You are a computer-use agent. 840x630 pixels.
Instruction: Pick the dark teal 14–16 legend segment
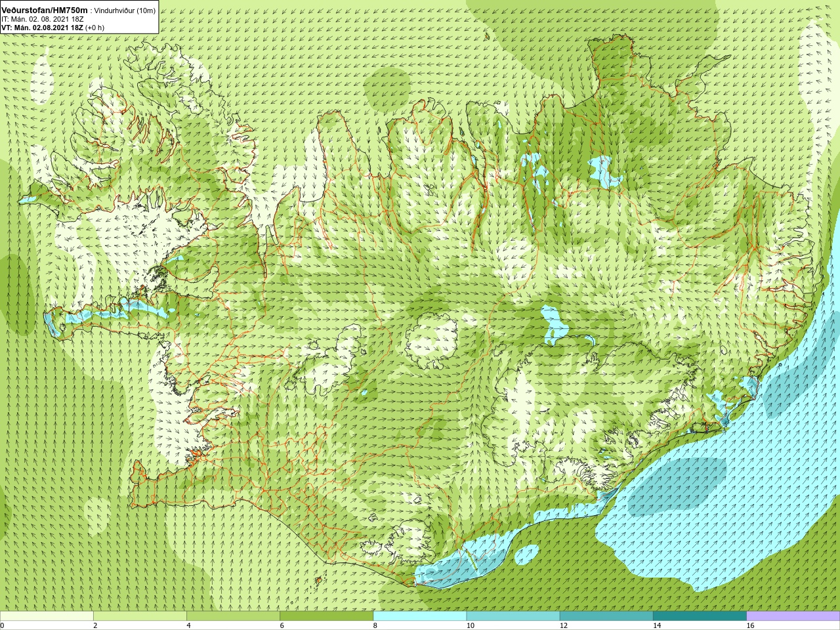(x=700, y=616)
